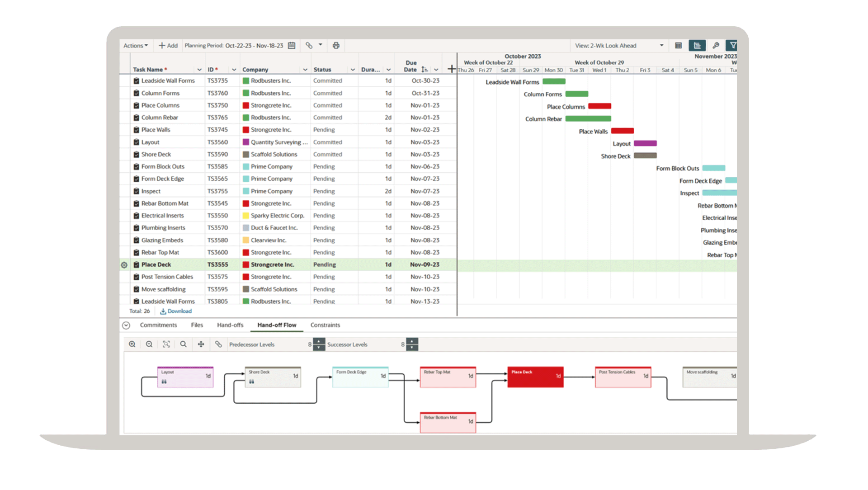Expand the View: 2-Wk Look Ahead dropdown
The height and width of the screenshot is (490, 868).
661,46
